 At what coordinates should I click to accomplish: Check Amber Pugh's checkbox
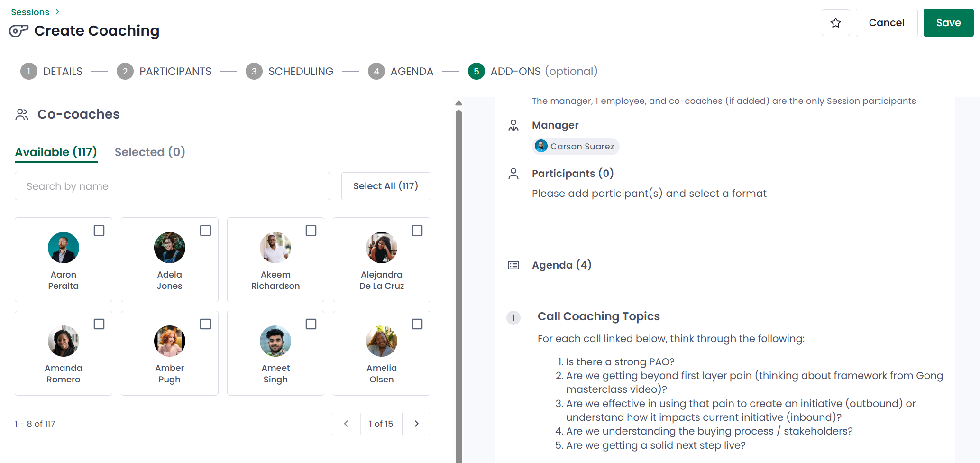pyautogui.click(x=205, y=324)
